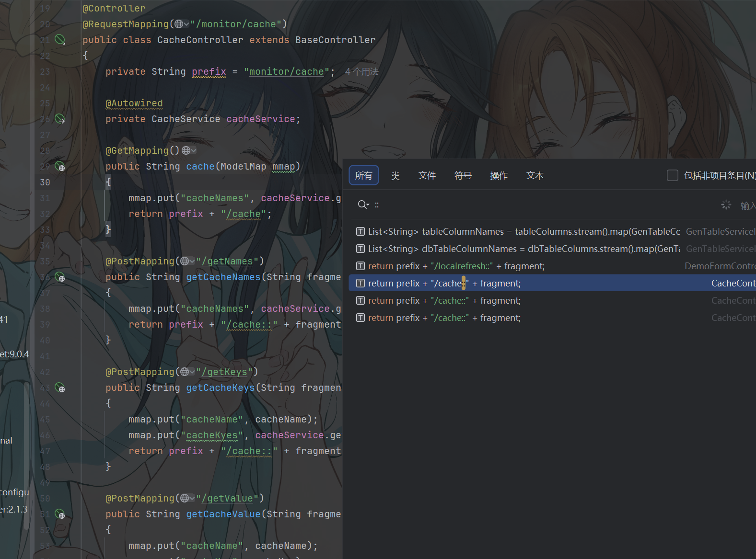Click the file type icon of localrefresh result

(x=361, y=266)
